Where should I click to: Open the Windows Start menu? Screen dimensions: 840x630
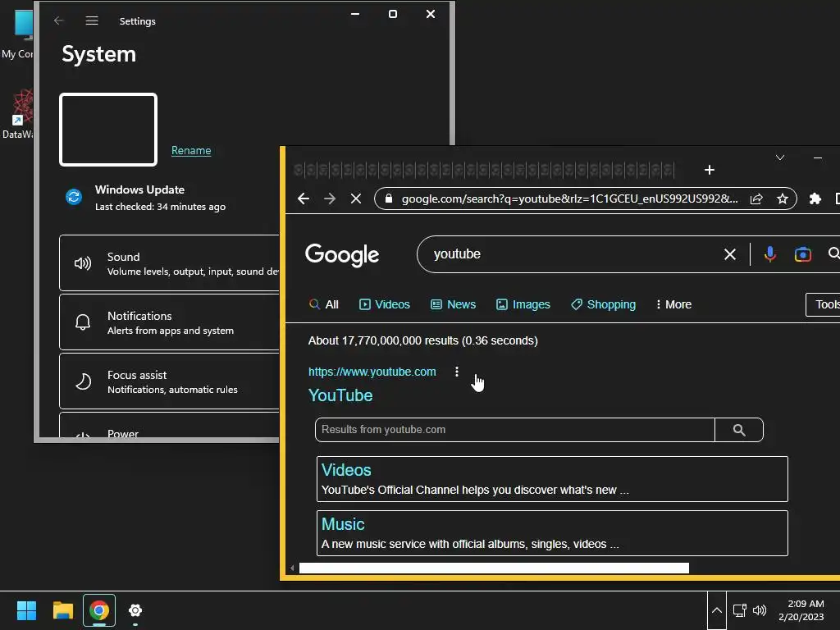click(26, 610)
